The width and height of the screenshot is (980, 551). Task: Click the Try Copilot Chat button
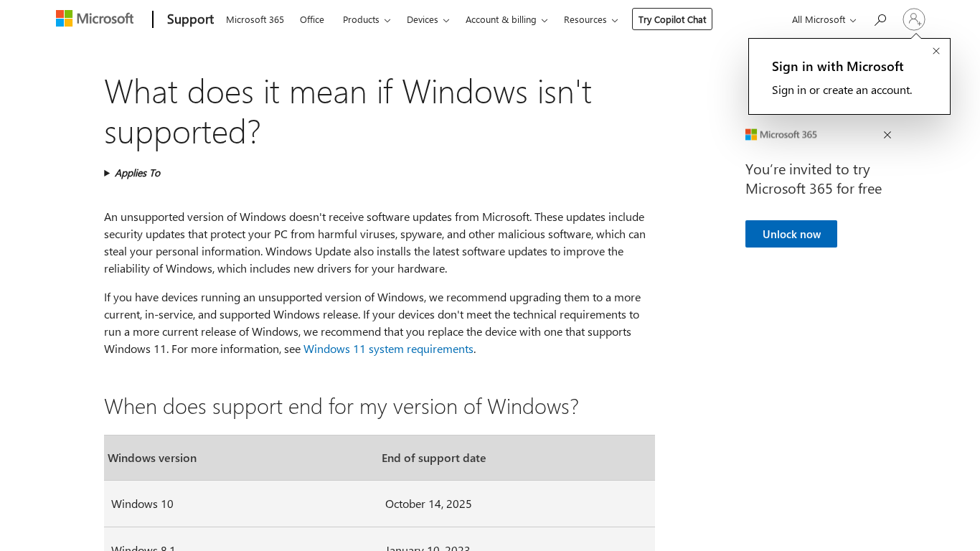point(672,19)
